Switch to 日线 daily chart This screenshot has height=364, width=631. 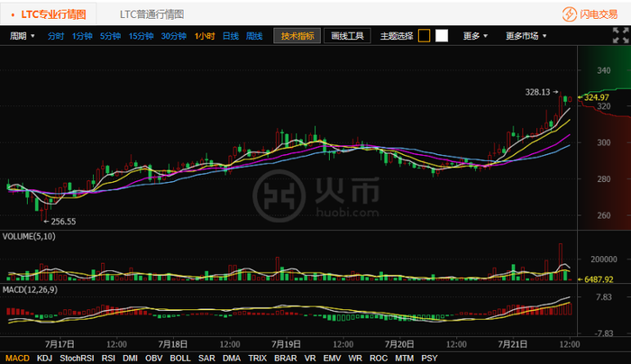230,36
